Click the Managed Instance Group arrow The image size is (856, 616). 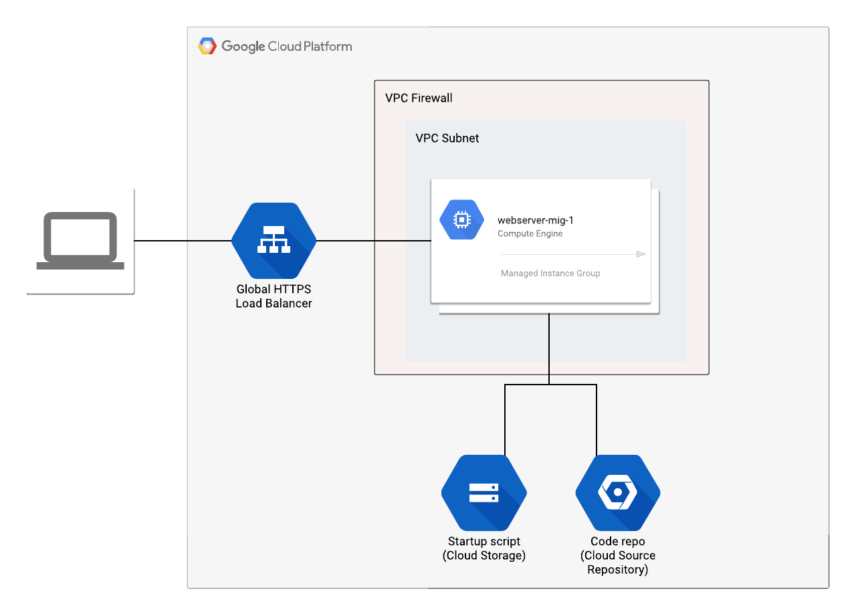tap(574, 254)
